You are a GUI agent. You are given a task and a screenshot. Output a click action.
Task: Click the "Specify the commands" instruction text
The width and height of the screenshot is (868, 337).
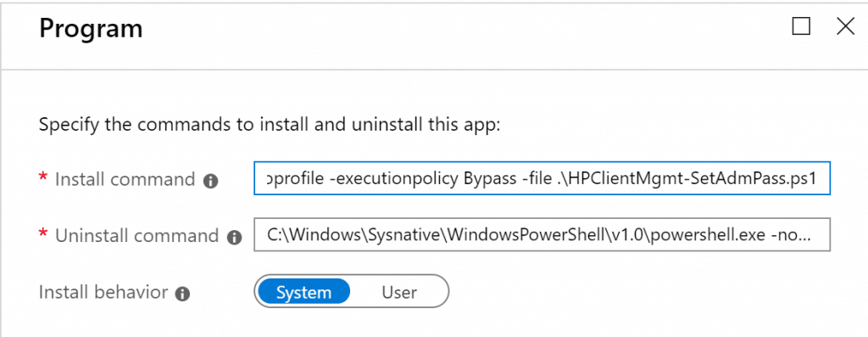click(x=269, y=124)
